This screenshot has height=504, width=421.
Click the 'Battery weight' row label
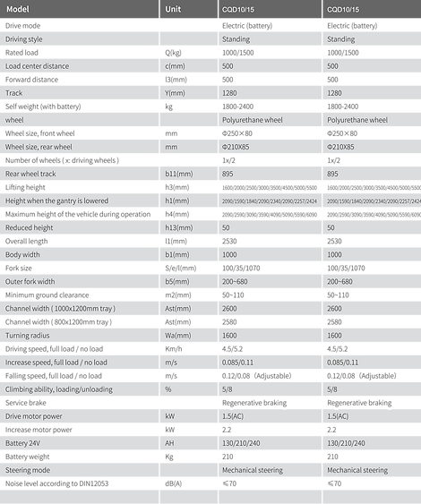(28, 457)
